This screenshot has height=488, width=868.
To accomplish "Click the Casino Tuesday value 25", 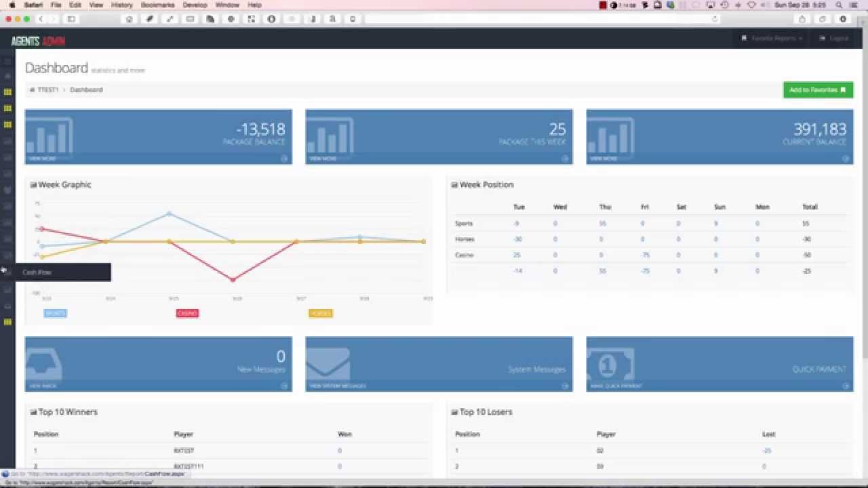I will click(517, 255).
